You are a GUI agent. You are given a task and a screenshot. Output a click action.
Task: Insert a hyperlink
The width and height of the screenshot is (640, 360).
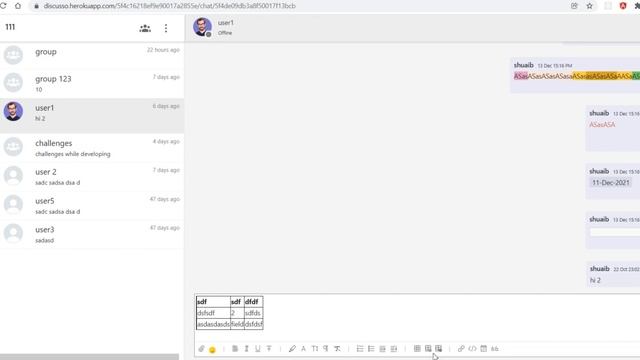coord(461,349)
